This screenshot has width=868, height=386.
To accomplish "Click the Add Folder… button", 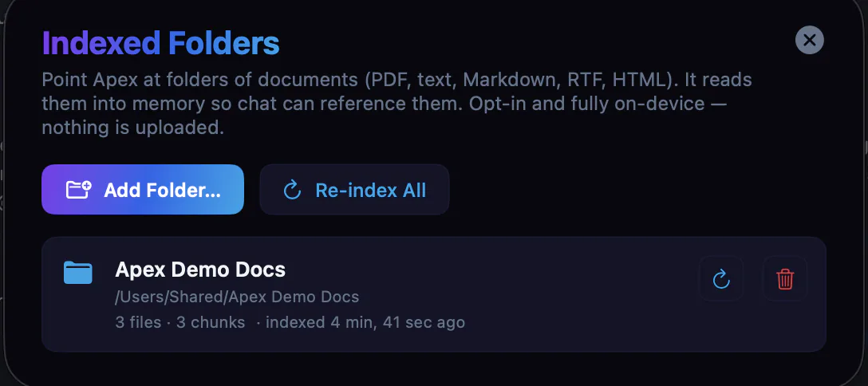I will pyautogui.click(x=143, y=190).
